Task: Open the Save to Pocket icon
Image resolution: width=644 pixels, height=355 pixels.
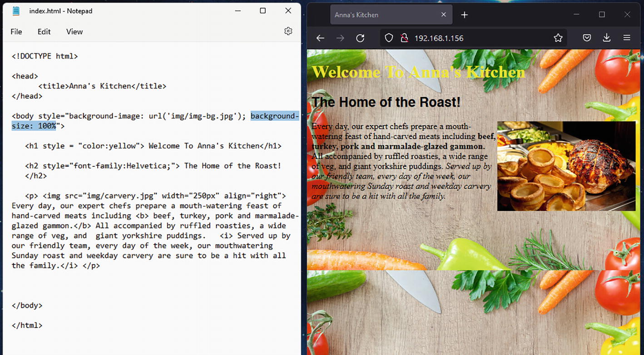Action: (587, 38)
